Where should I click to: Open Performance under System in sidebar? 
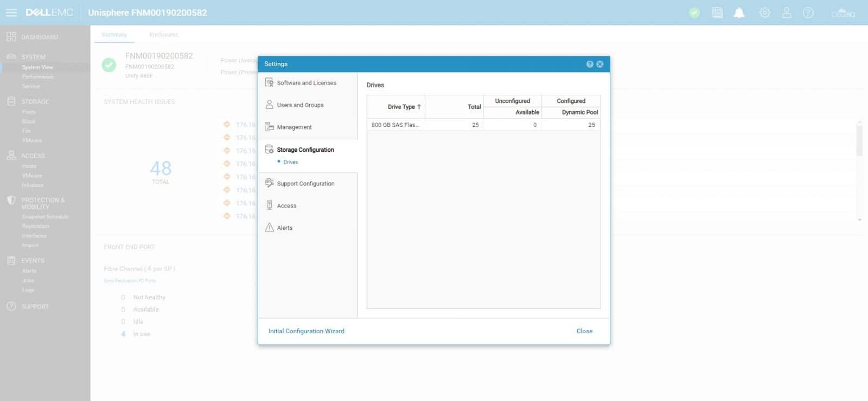(37, 77)
